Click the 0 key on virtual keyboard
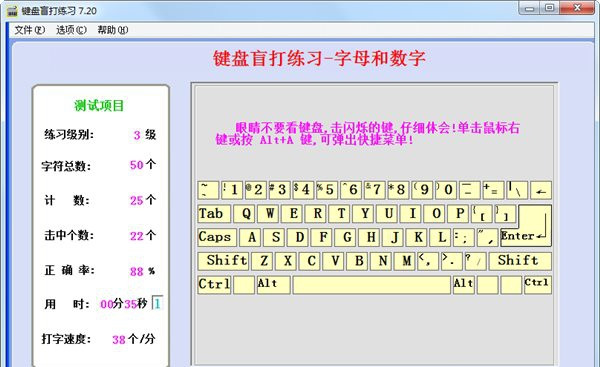 pos(445,190)
